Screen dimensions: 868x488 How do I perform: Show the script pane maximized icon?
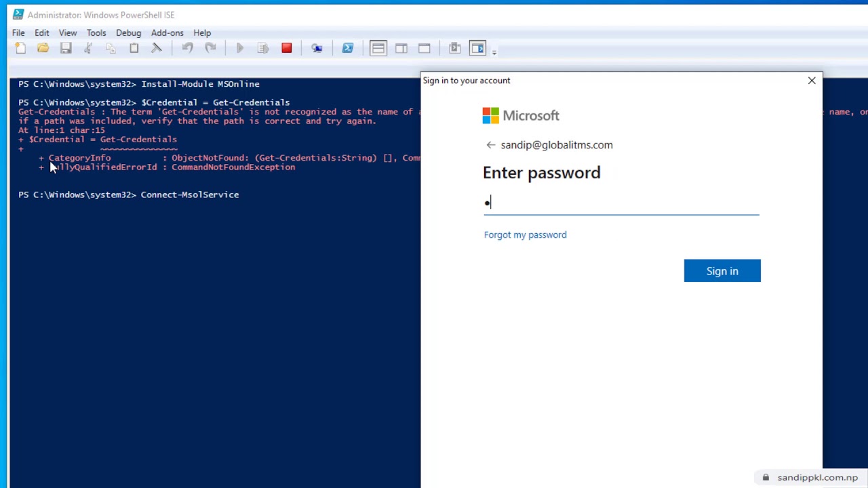point(425,48)
